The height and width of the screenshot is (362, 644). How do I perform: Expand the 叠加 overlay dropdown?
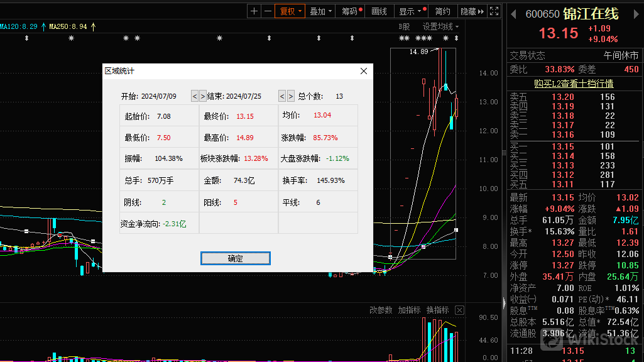[x=320, y=11]
